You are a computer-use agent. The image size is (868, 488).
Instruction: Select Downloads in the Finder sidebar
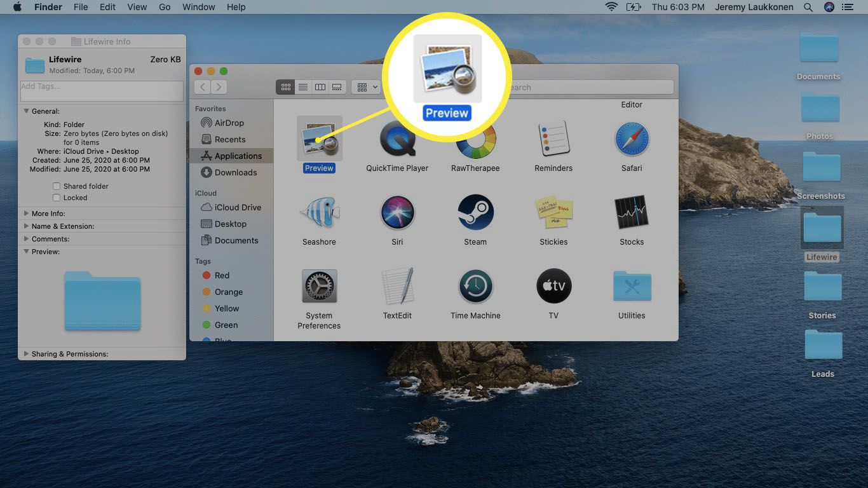235,172
